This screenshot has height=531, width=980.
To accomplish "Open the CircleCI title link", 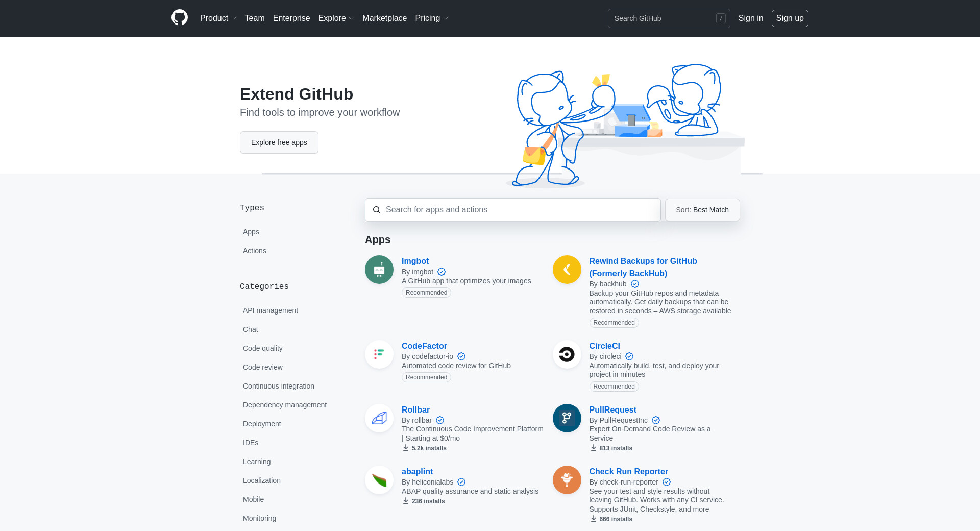I will click(x=605, y=346).
